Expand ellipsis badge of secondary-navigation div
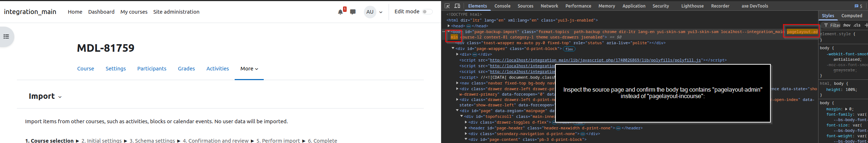Image resolution: width=868 pixels, height=143 pixels. point(582,134)
